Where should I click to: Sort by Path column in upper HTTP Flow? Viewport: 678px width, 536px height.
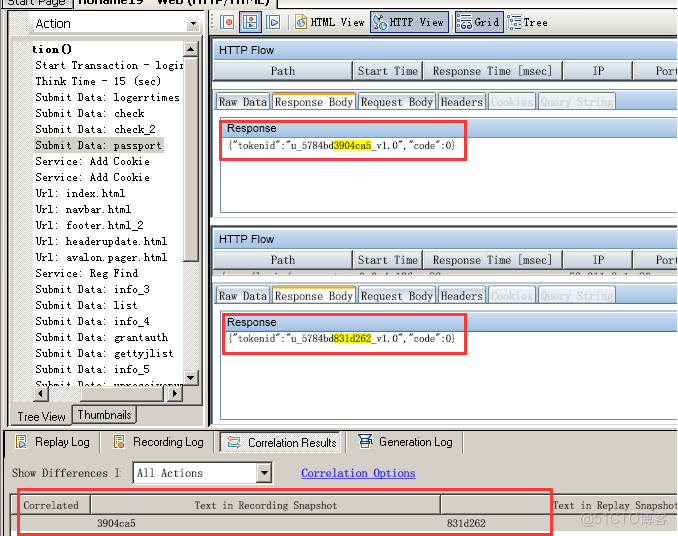pyautogui.click(x=283, y=71)
